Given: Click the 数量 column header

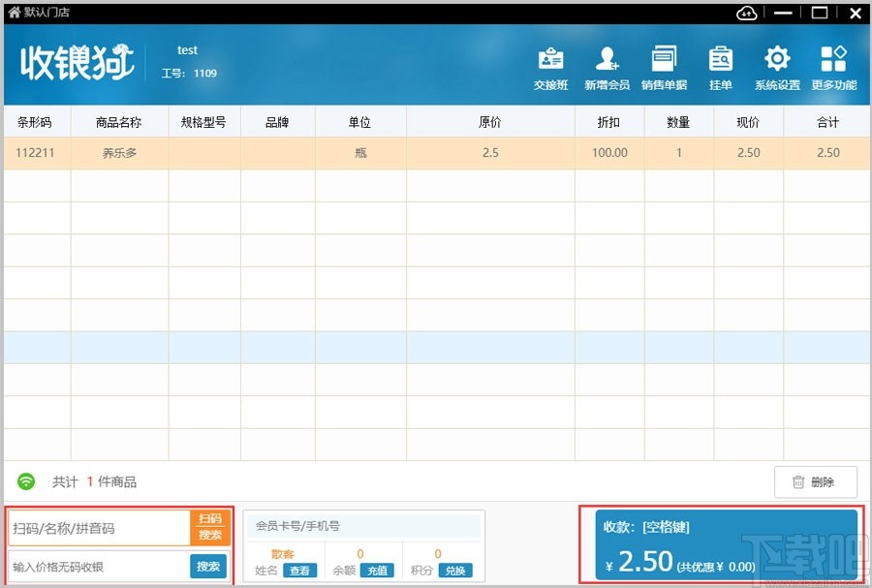Looking at the screenshot, I should pyautogui.click(x=678, y=122).
